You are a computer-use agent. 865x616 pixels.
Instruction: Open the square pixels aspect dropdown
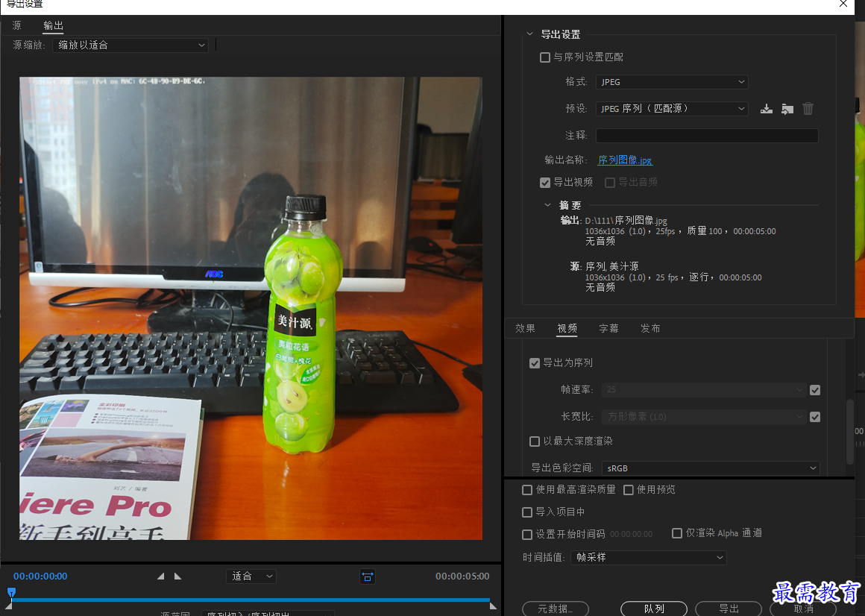coord(703,417)
